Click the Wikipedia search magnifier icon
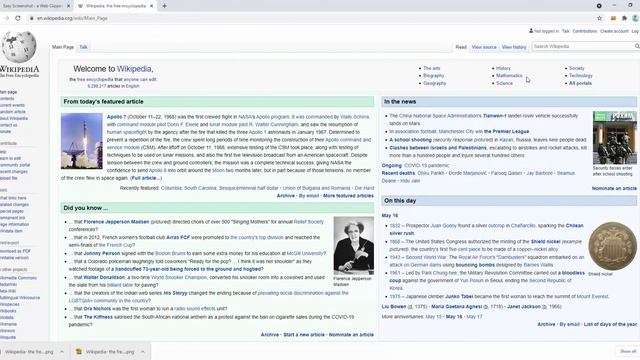640x360 pixels. (637, 46)
